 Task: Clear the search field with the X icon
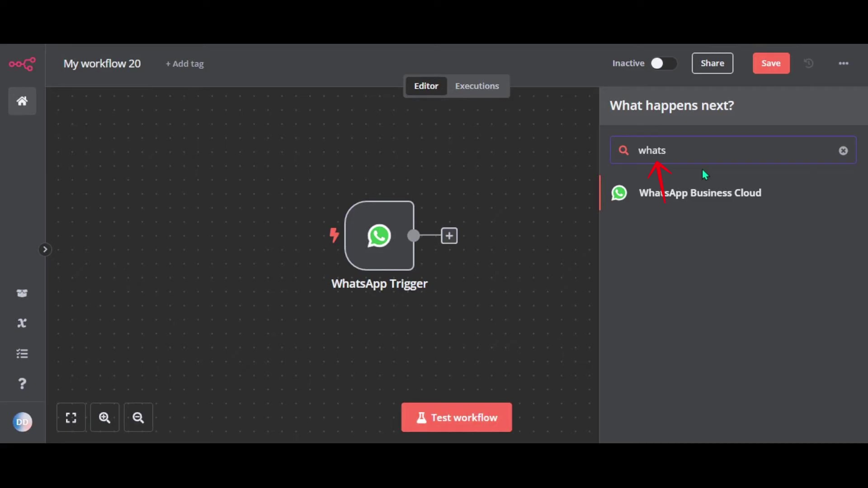pyautogui.click(x=844, y=150)
